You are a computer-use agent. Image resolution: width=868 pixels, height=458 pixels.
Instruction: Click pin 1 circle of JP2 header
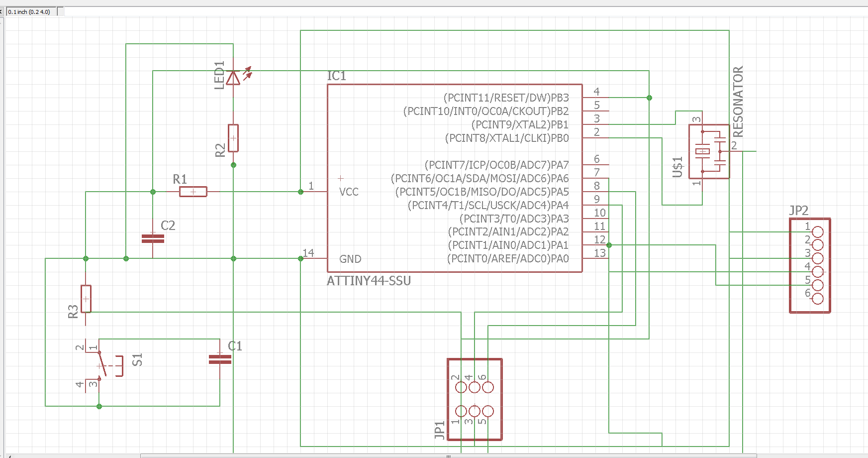click(817, 232)
